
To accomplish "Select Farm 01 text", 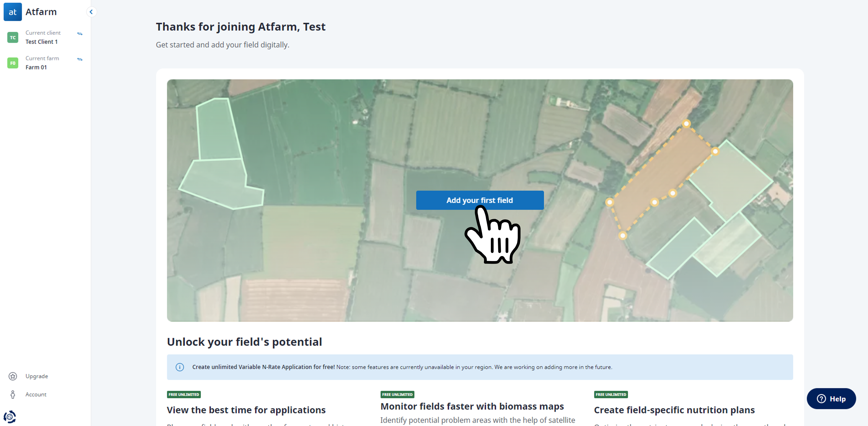I will [36, 67].
